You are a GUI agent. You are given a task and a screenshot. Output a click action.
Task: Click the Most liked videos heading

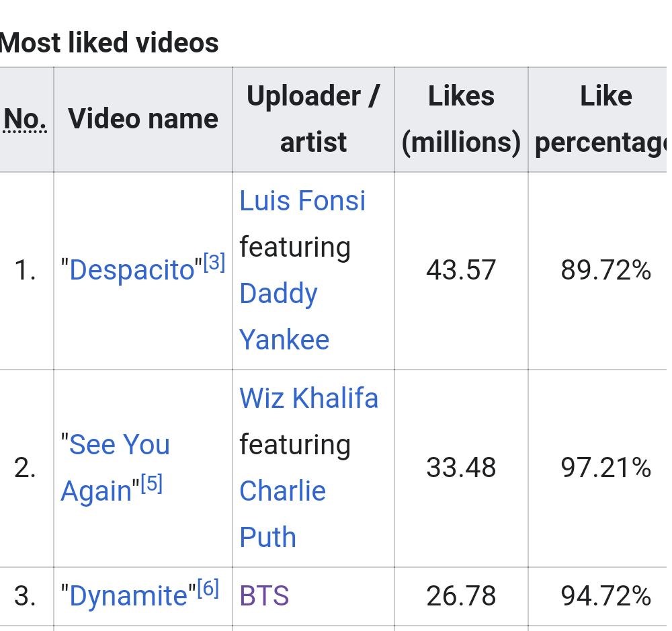(109, 43)
